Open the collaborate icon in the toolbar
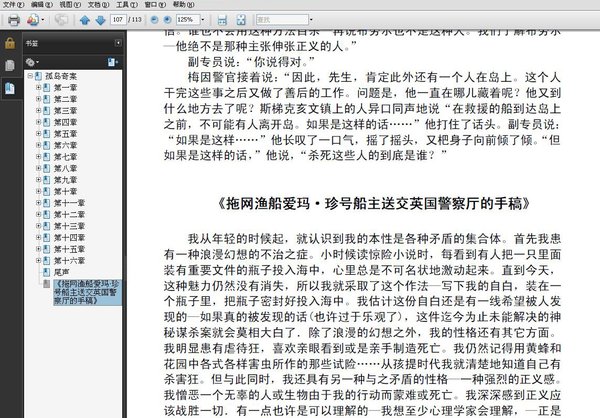Viewport: 600px width, 418px height. pos(33,20)
